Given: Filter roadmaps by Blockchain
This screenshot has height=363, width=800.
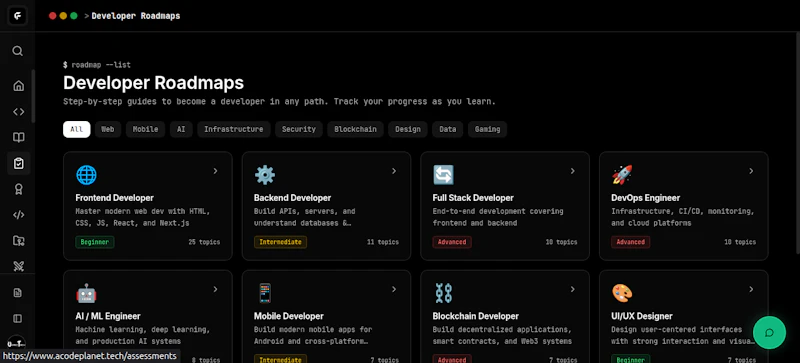Looking at the screenshot, I should (356, 129).
